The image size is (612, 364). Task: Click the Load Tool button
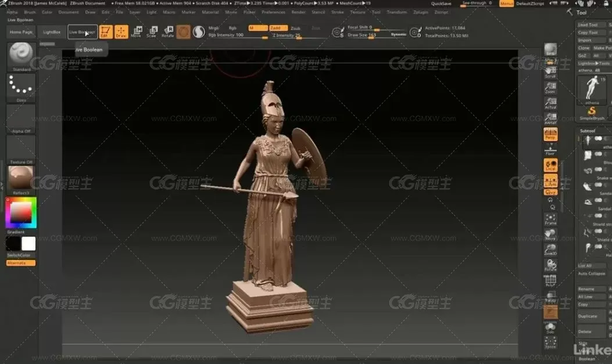click(591, 25)
